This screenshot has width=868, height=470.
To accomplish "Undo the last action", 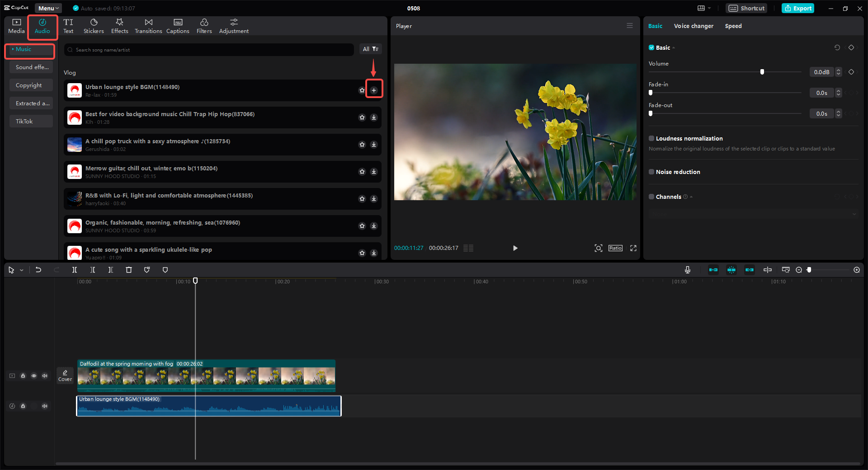I will point(38,270).
